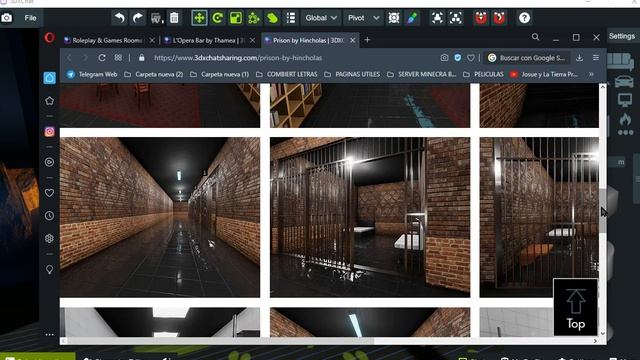This screenshot has height=360, width=640.
Task: Open sidebar extensions cube icon
Action: [49, 238]
